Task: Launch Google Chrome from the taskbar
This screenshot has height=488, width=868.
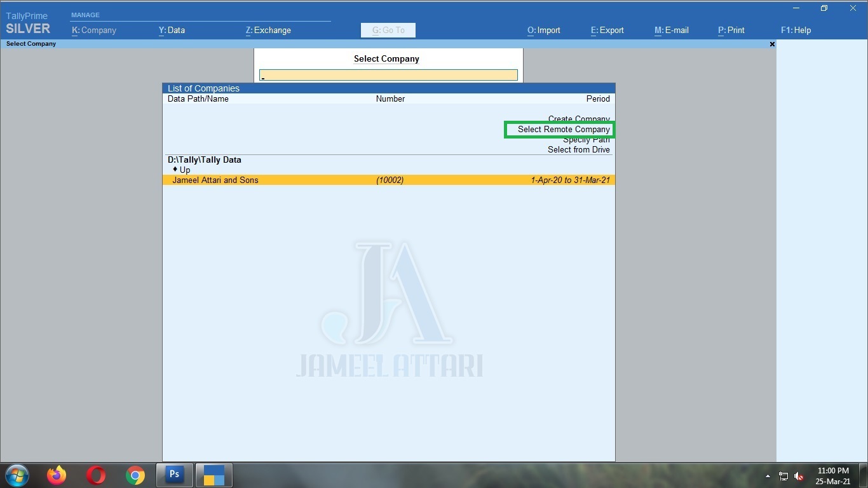Action: pyautogui.click(x=135, y=475)
